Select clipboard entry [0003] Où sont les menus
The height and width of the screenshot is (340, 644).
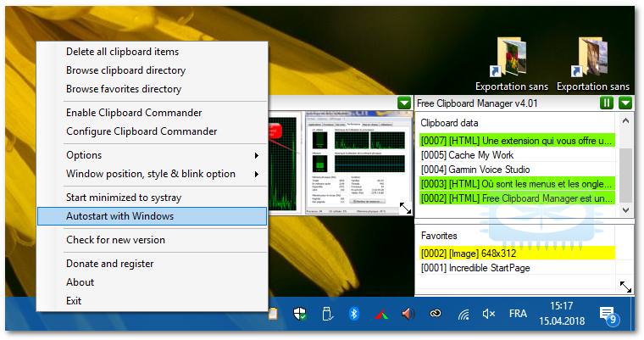(517, 184)
